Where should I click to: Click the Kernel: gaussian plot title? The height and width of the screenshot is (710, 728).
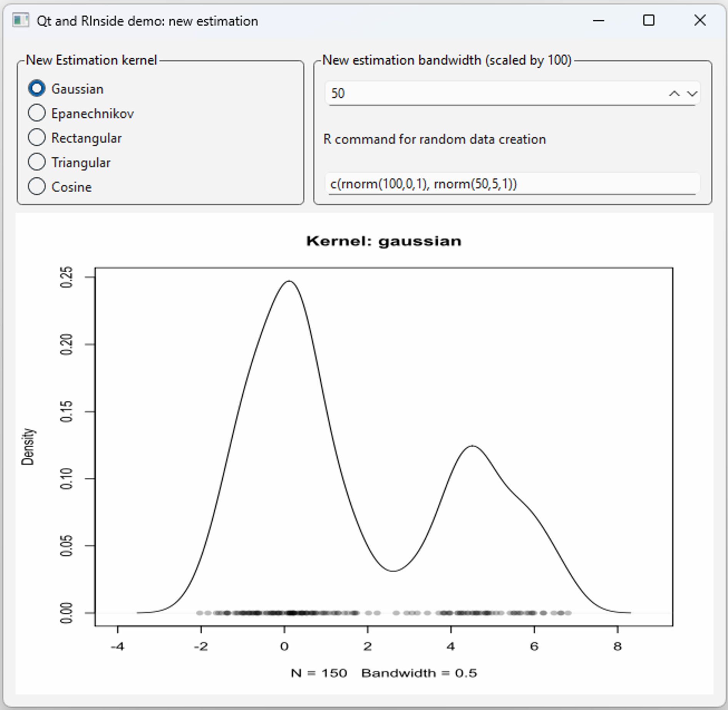[383, 241]
